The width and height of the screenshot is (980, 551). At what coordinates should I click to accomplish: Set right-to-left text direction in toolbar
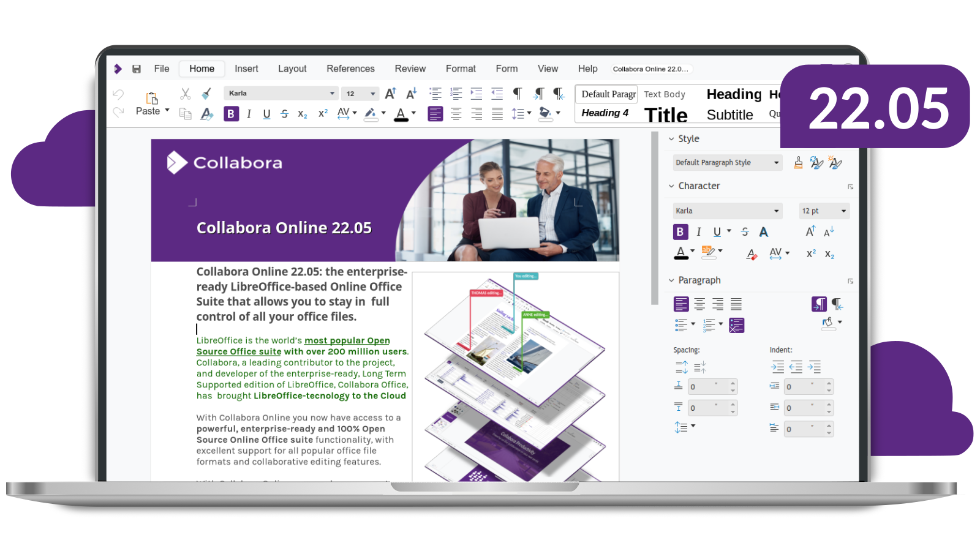[x=559, y=94]
